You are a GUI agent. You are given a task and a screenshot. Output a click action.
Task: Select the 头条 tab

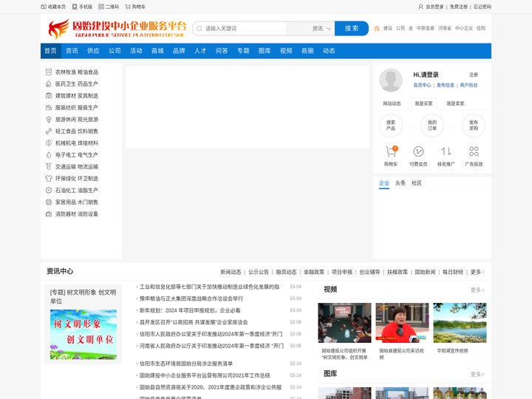point(400,183)
